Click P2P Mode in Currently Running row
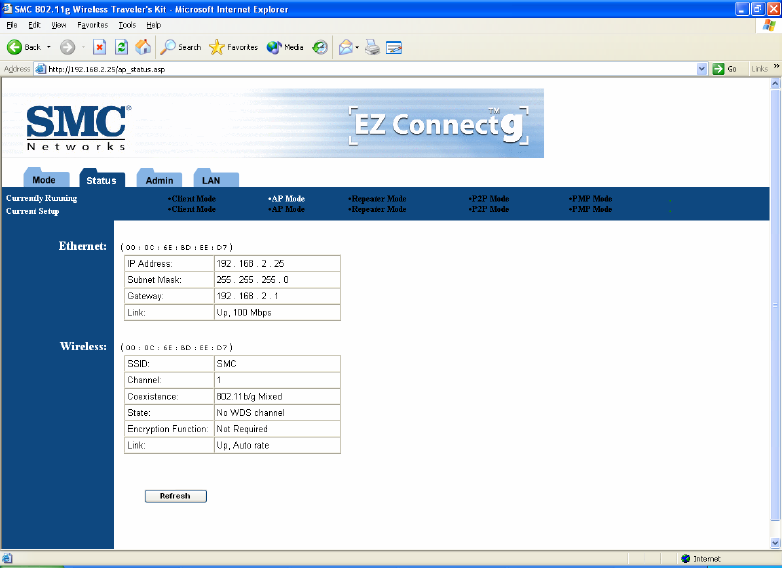782x568 pixels. 489,198
